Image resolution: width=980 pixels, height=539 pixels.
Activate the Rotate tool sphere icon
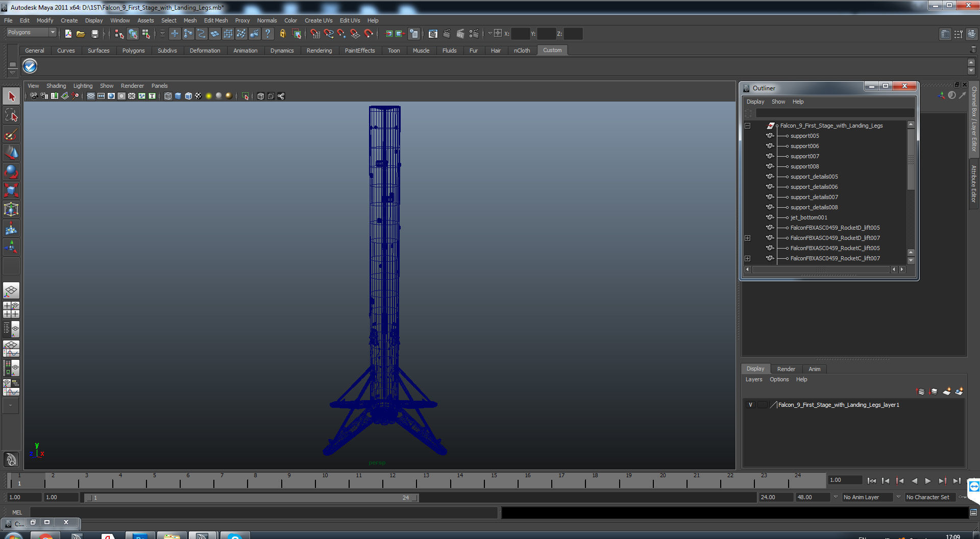click(x=11, y=171)
